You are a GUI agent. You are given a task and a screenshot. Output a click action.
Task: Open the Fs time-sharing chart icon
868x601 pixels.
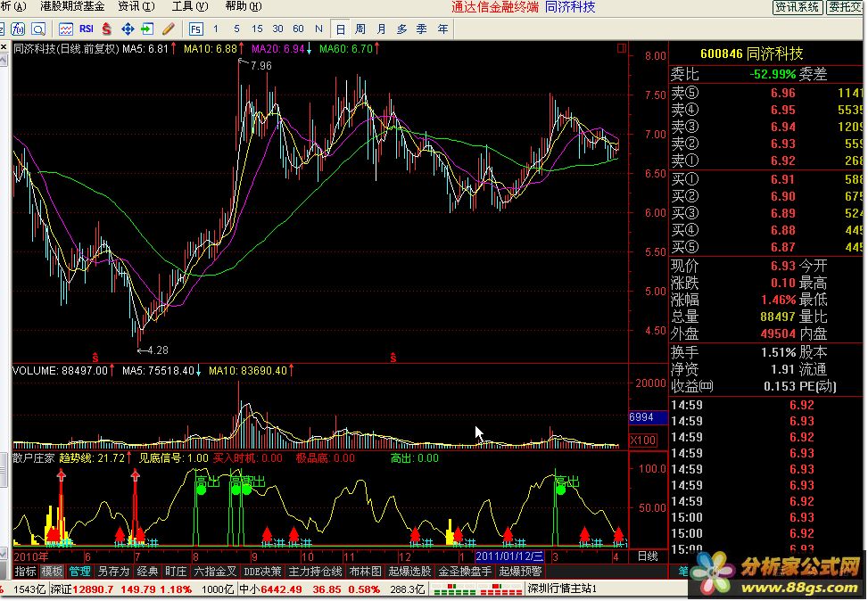(x=196, y=29)
